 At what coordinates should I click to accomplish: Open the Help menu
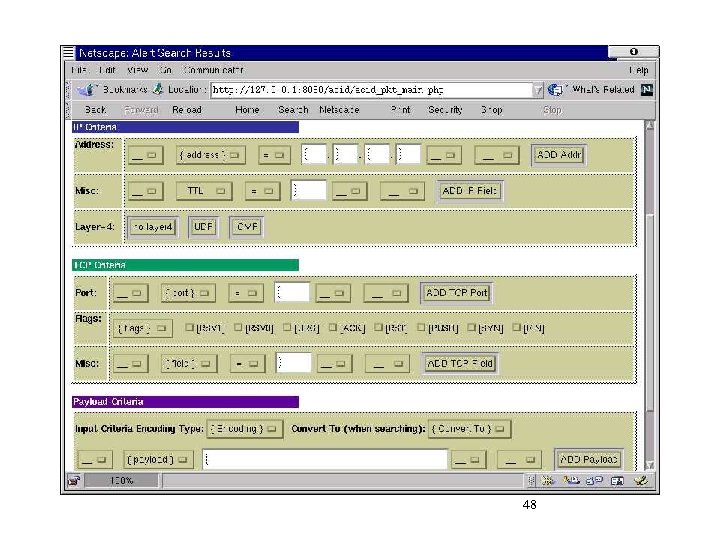(639, 70)
